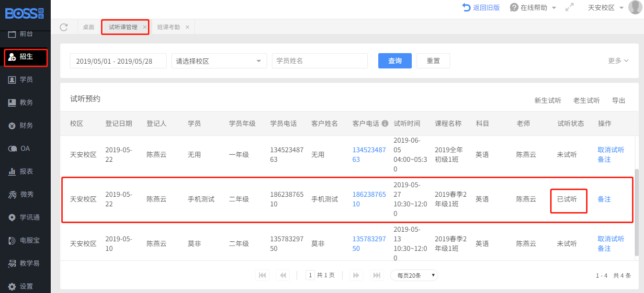Go to previous page icon
Screen dimensions: 644x293
pyautogui.click(x=283, y=275)
